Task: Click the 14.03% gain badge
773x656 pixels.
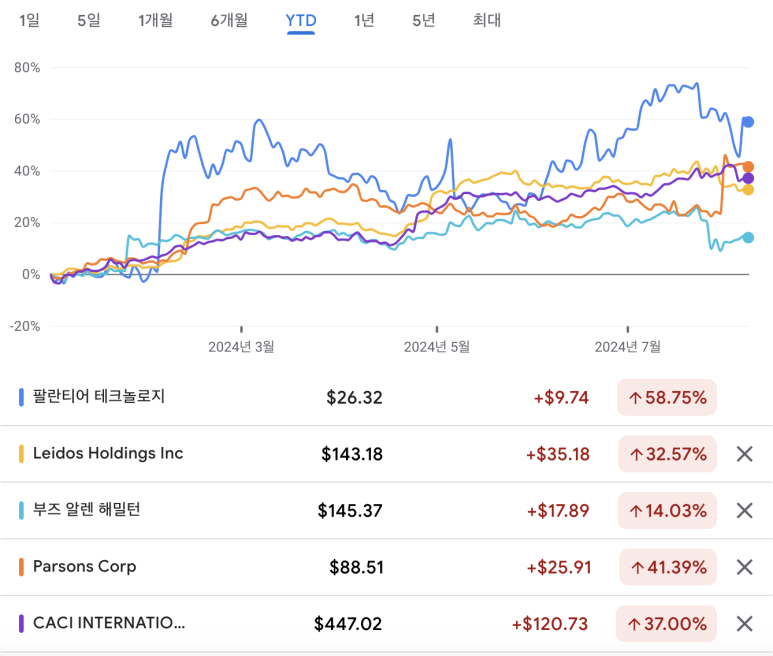Action: point(667,511)
